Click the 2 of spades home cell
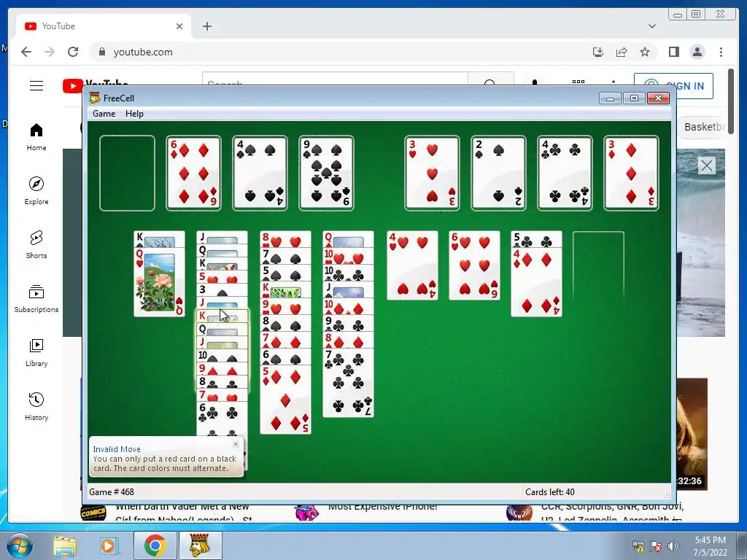Screen dimensions: 747x560 (x=498, y=173)
